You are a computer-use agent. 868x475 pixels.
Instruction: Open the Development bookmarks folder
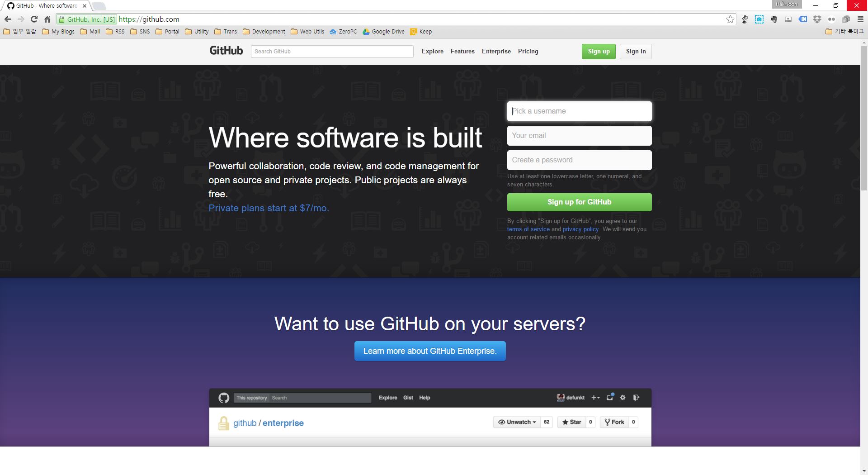(264, 31)
